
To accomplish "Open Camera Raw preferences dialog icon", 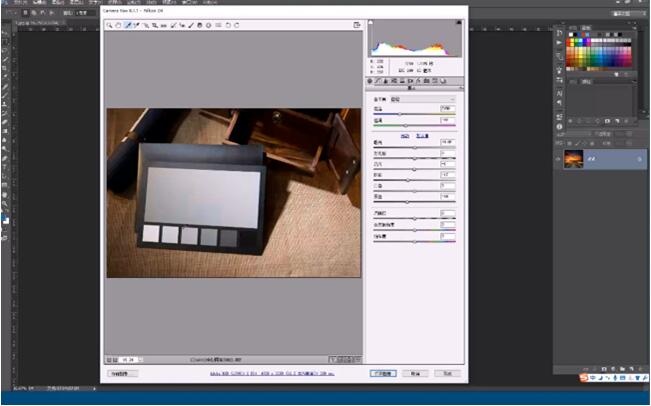I will 218,25.
